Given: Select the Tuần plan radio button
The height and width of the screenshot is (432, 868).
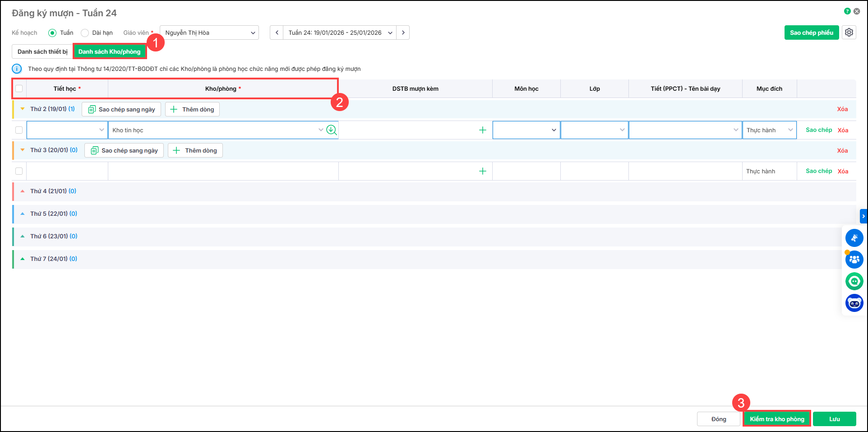Looking at the screenshot, I should point(52,33).
